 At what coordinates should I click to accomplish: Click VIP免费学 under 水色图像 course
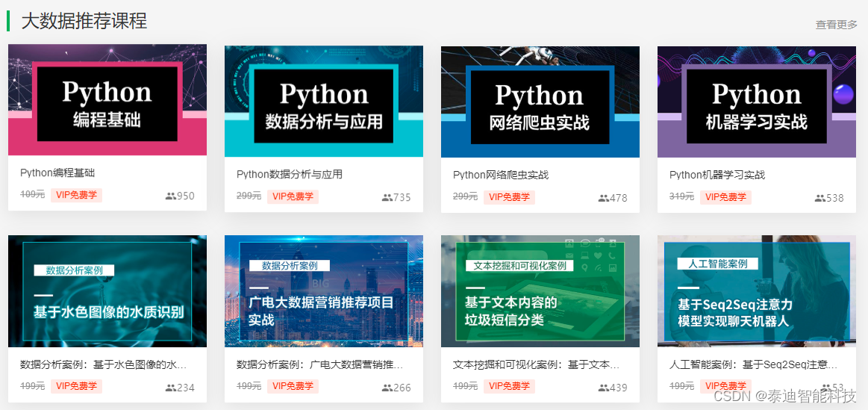76,386
